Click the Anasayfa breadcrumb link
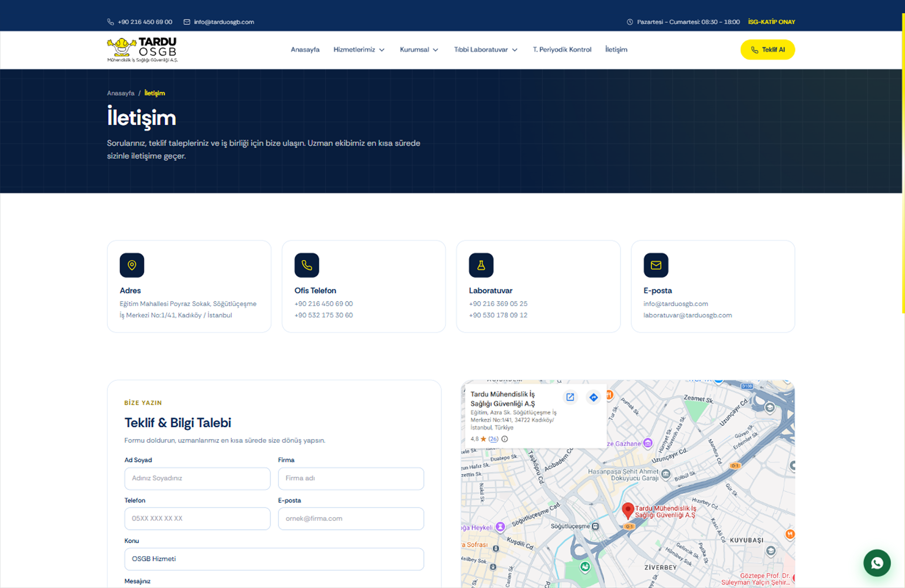Viewport: 905px width, 588px height. 121,93
